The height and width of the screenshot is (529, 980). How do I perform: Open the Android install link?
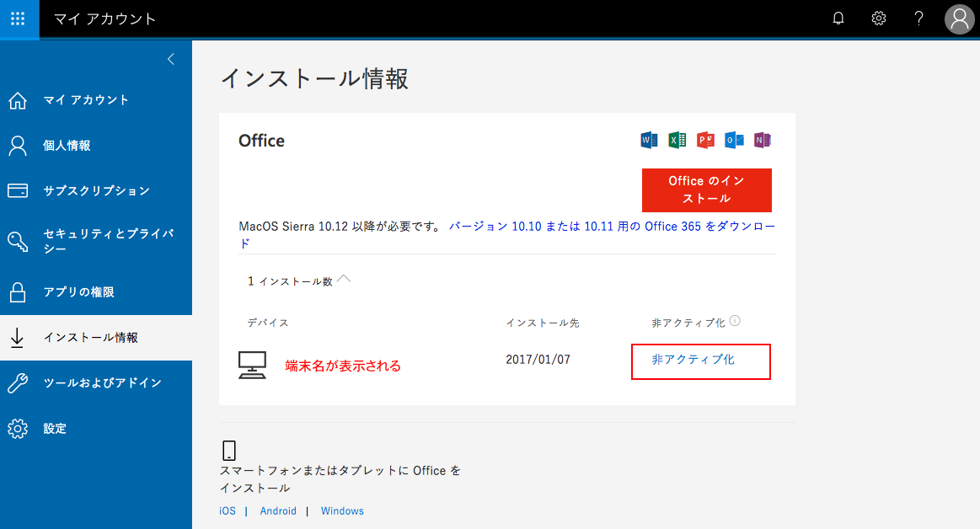[x=278, y=510]
